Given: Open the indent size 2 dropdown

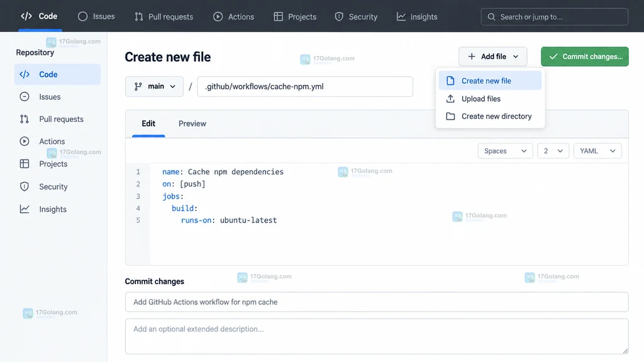Looking at the screenshot, I should 553,151.
